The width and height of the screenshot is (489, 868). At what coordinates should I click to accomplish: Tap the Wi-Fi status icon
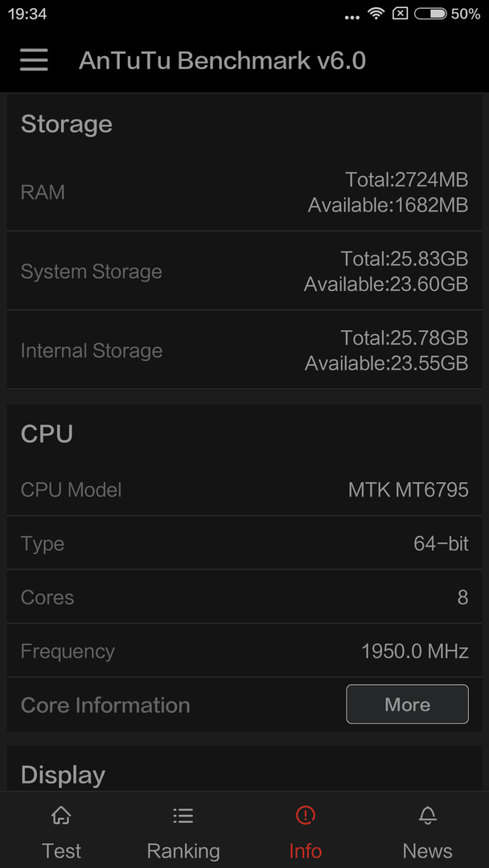click(x=376, y=14)
